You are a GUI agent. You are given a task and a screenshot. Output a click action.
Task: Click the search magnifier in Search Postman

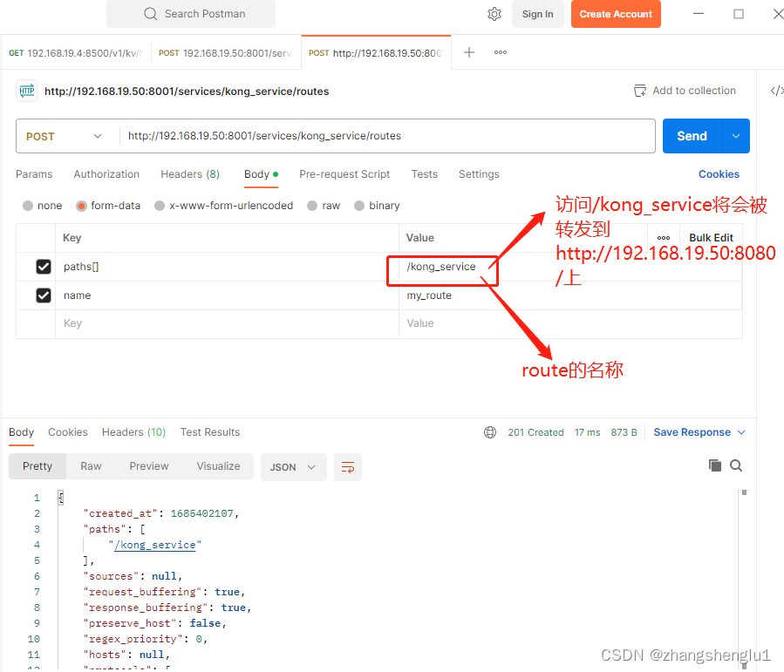(150, 13)
